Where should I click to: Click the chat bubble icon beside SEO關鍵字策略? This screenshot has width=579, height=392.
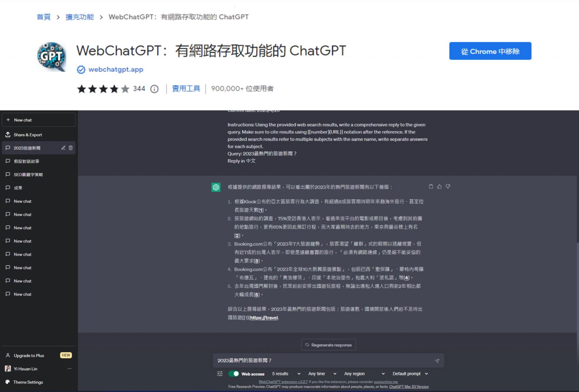(8, 174)
